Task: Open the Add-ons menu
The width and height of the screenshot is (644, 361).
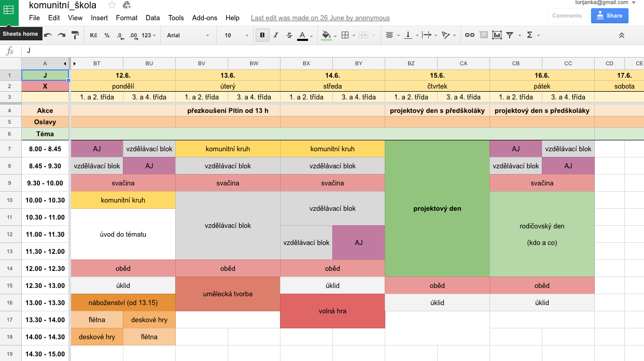Action: point(204,18)
